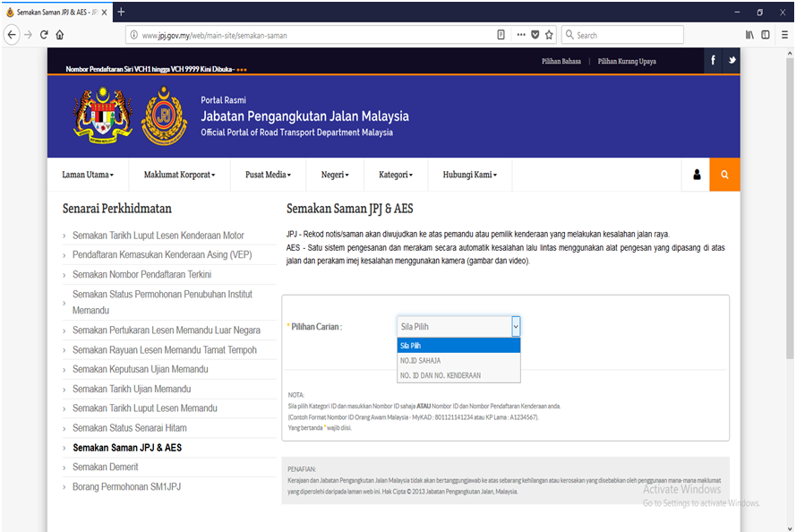
Task: Open Semakan Tarikh Luput Lesen Memandu link
Action: click(x=145, y=408)
